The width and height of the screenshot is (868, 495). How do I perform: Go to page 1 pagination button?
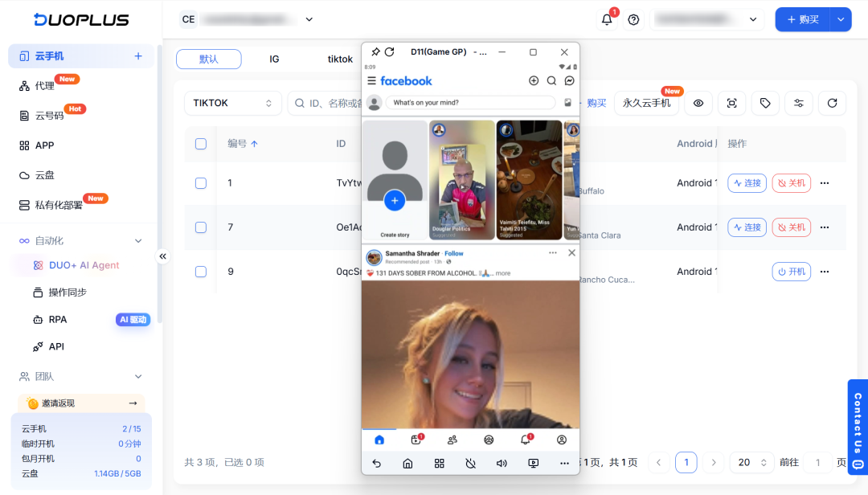click(686, 462)
